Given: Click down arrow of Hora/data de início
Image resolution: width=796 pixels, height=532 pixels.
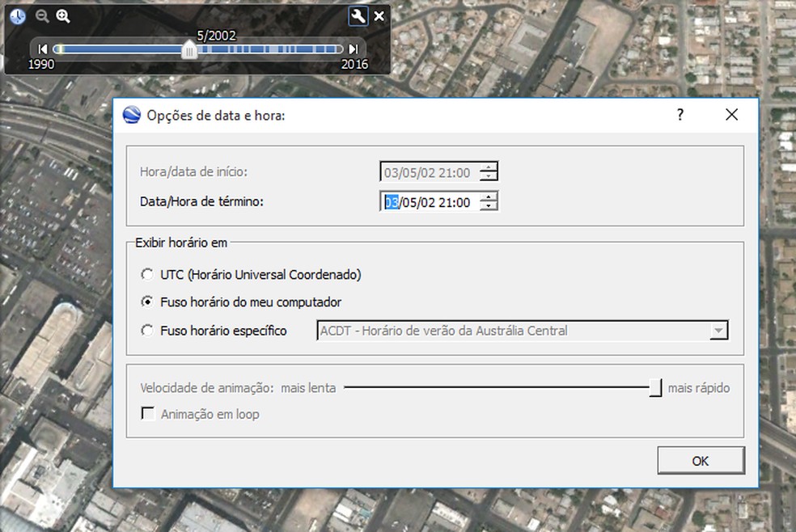Looking at the screenshot, I should (489, 176).
